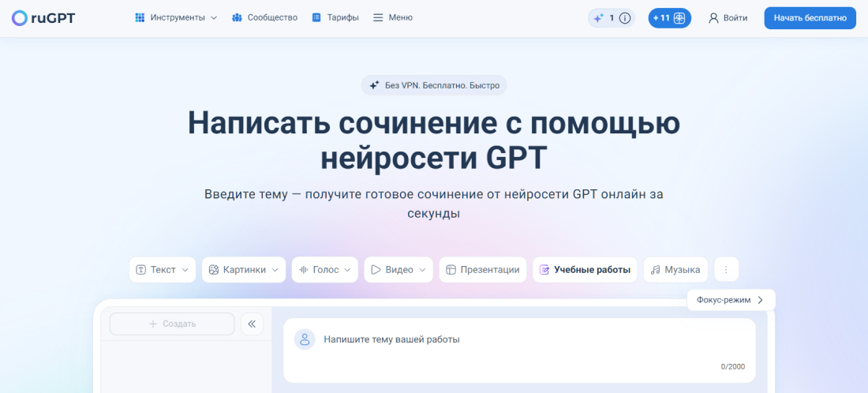868x393 pixels.
Task: Open the Видео dropdown
Action: click(x=398, y=270)
